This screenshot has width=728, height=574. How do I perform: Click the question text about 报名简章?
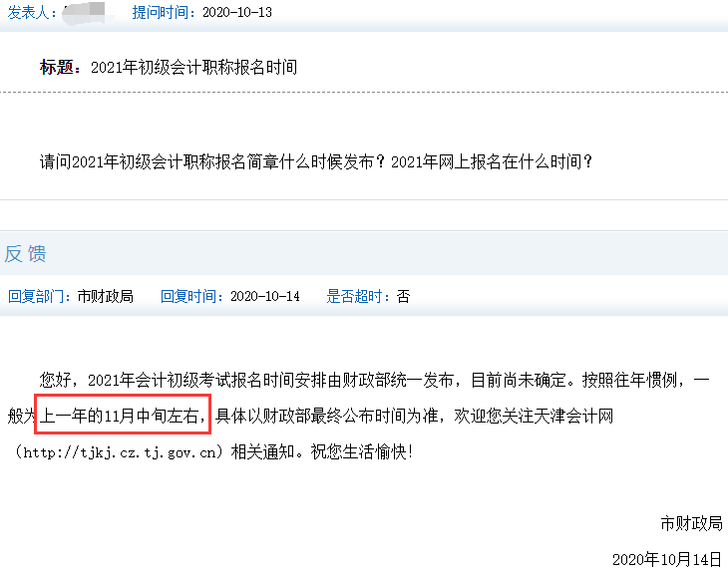pos(316,161)
